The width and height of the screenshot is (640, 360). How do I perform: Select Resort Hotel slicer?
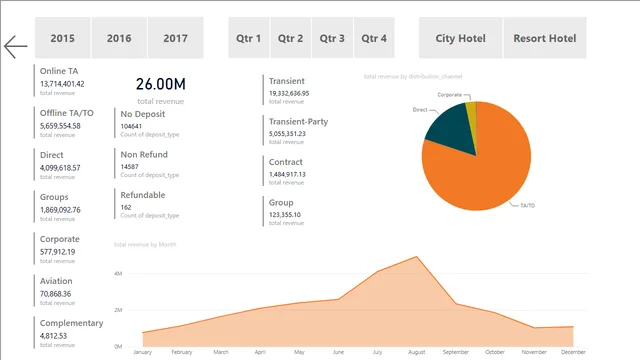545,38
